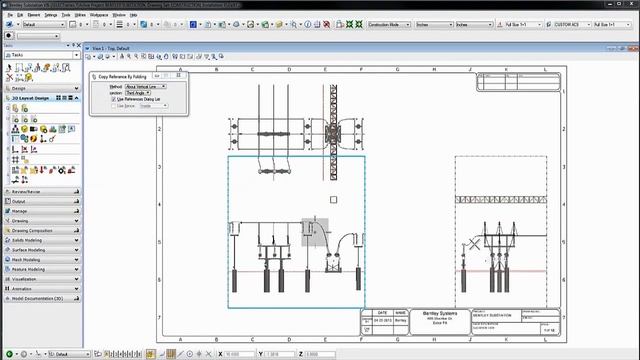Toggle the Use References Dialog List checkbox
640x360 pixels.
[x=113, y=99]
